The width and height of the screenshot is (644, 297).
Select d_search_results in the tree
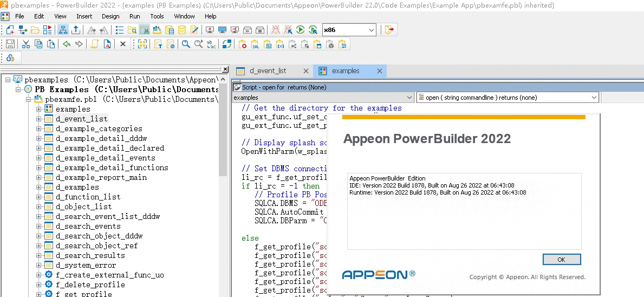click(90, 255)
